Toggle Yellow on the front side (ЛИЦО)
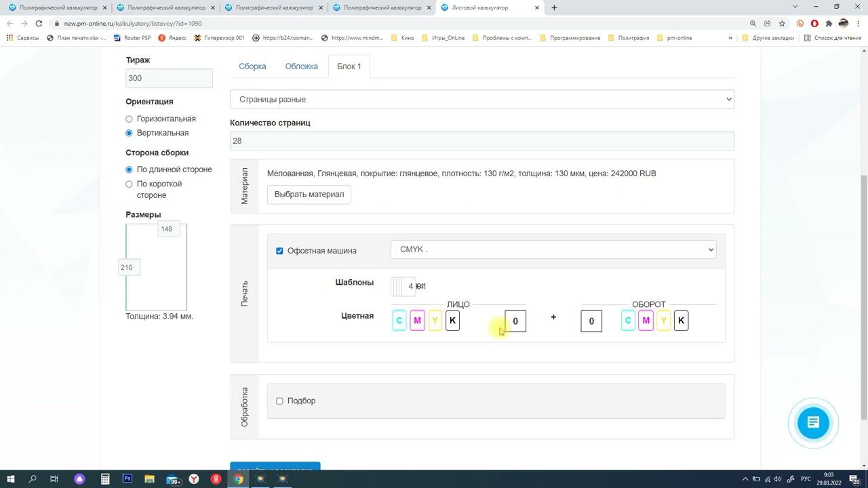 click(435, 321)
